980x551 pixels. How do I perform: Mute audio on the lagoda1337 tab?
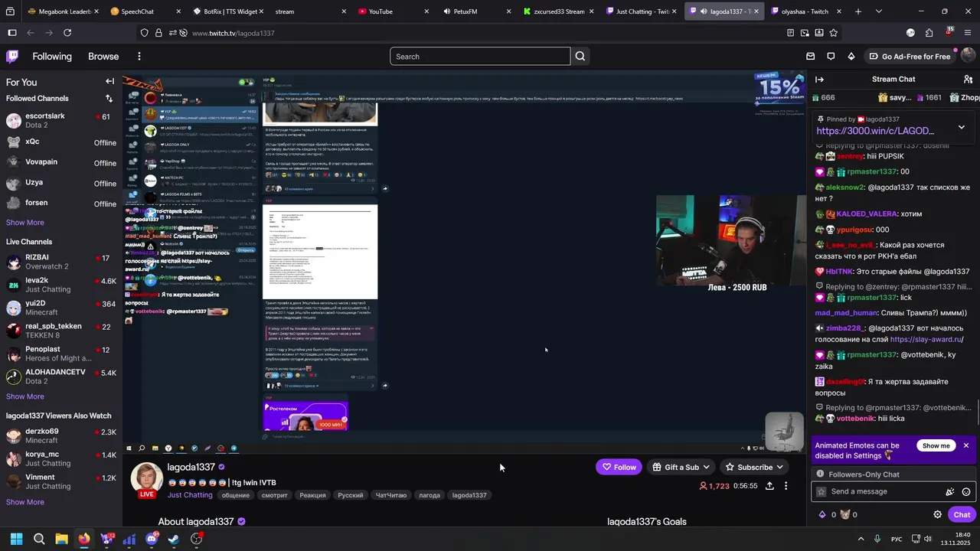[703, 11]
